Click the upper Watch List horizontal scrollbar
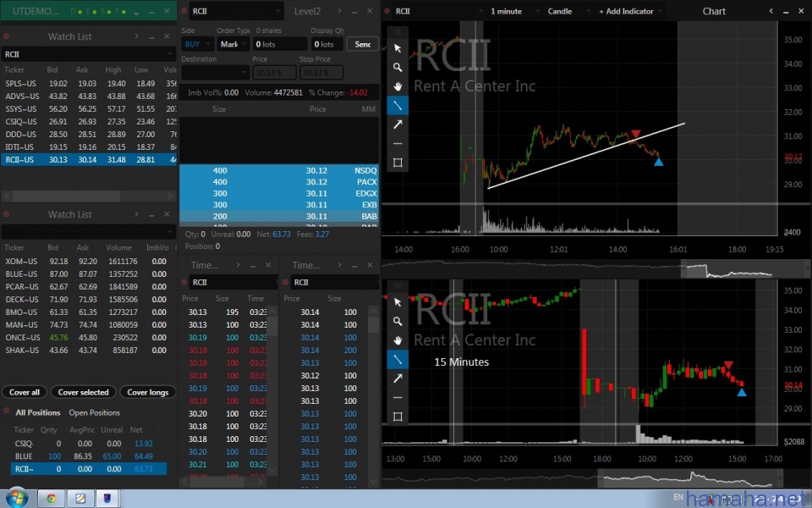This screenshot has height=508, width=812. (66, 196)
